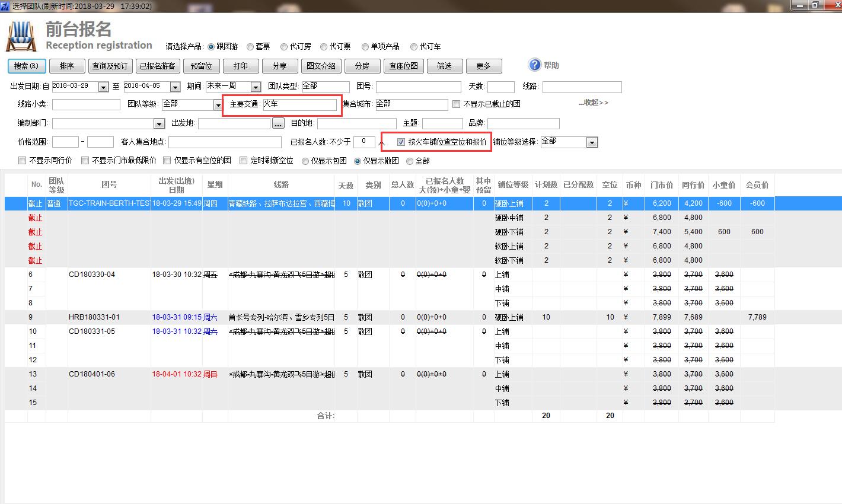842x504 pixels.
Task: Sort by 门市价 column header
Action: pos(661,185)
